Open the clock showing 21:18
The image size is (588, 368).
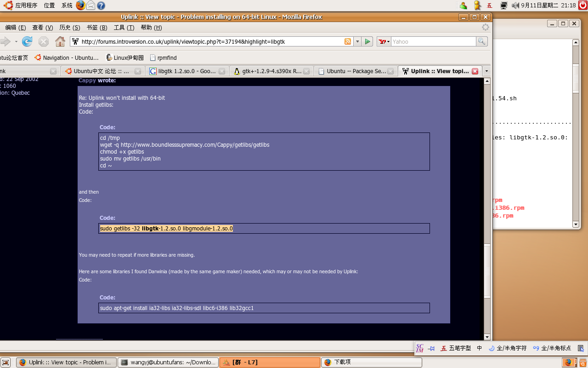[548, 6]
